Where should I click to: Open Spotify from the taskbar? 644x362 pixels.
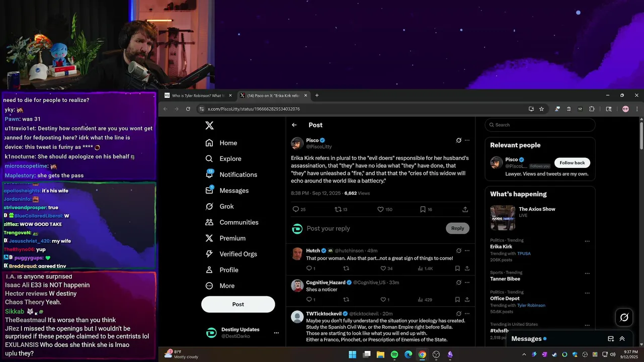click(394, 354)
